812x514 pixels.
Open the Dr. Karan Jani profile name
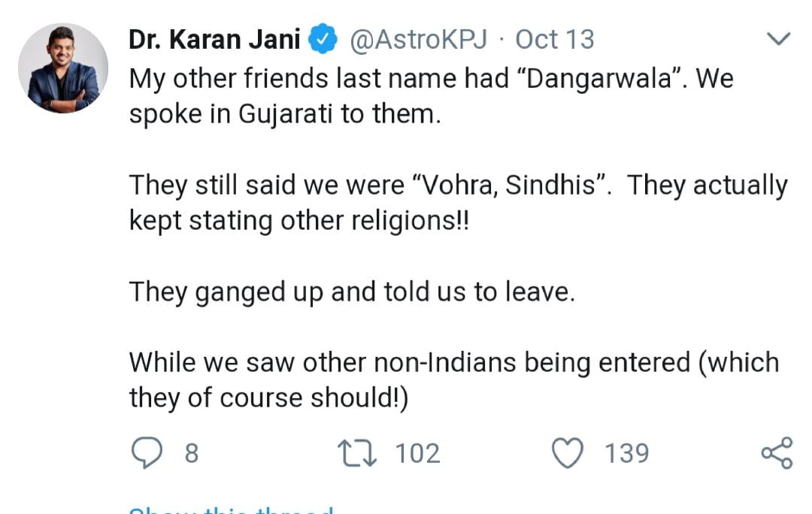215,39
